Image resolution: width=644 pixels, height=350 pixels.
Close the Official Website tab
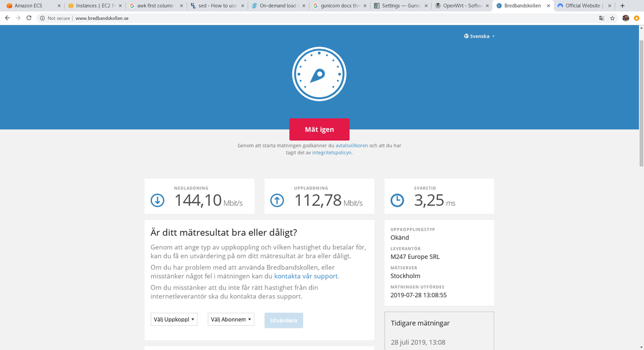pos(610,6)
